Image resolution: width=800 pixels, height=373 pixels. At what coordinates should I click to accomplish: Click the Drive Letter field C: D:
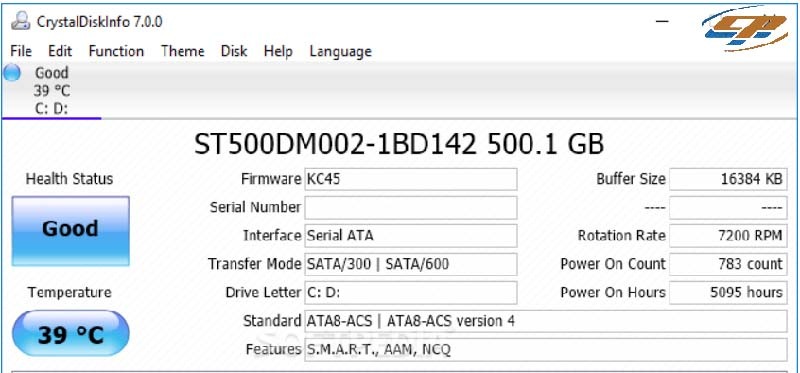411,293
